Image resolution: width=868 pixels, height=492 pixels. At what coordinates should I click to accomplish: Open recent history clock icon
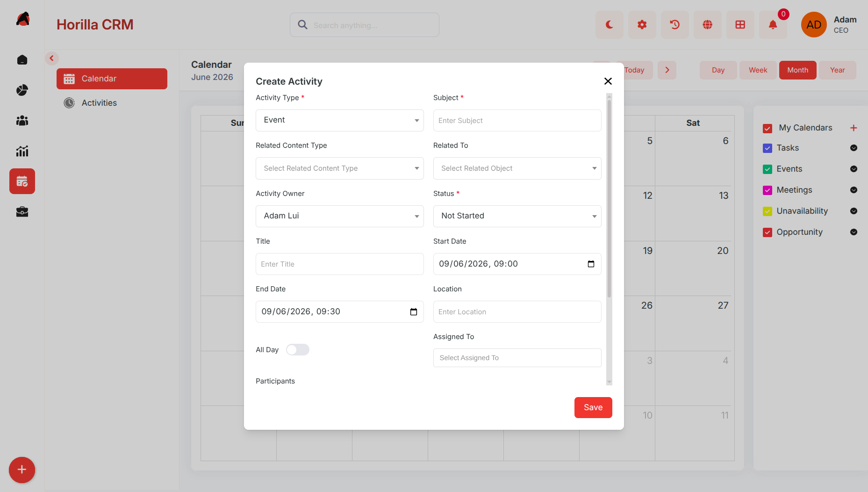point(674,25)
